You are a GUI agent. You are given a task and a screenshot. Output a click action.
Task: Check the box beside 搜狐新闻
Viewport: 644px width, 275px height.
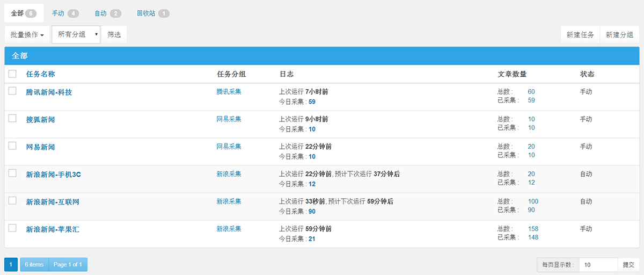click(x=12, y=119)
